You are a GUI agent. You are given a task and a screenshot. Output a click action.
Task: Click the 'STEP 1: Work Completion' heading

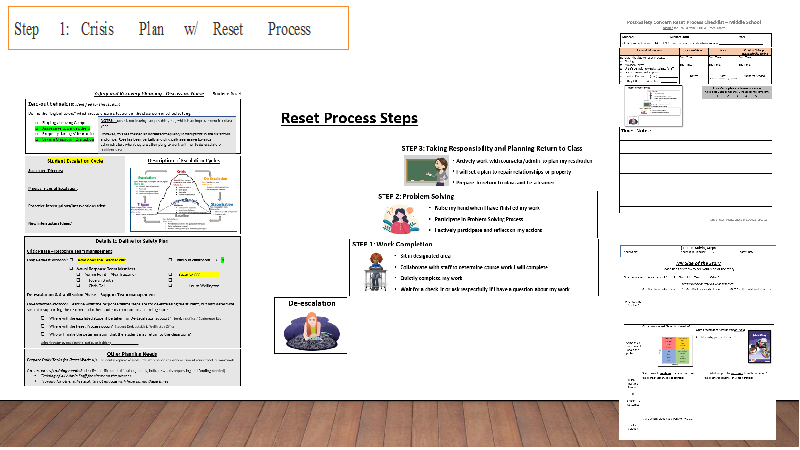tap(392, 244)
